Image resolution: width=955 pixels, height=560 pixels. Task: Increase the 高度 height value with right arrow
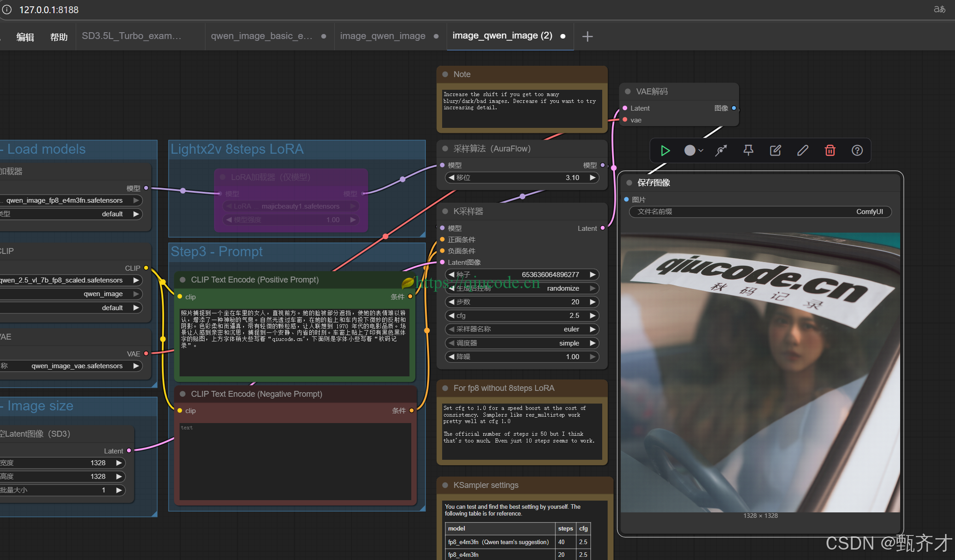click(x=119, y=477)
